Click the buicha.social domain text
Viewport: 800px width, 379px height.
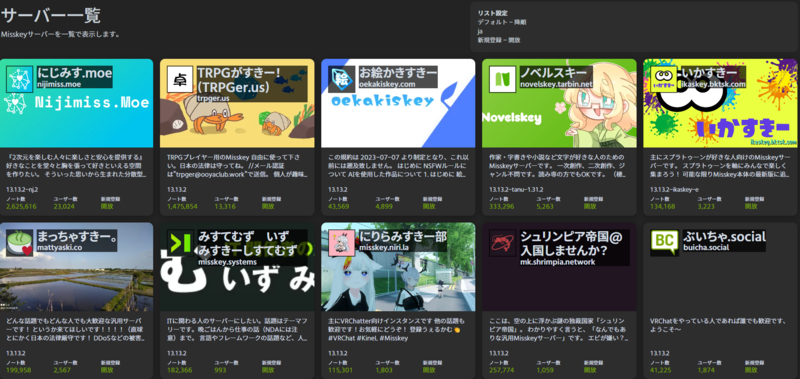point(706,248)
